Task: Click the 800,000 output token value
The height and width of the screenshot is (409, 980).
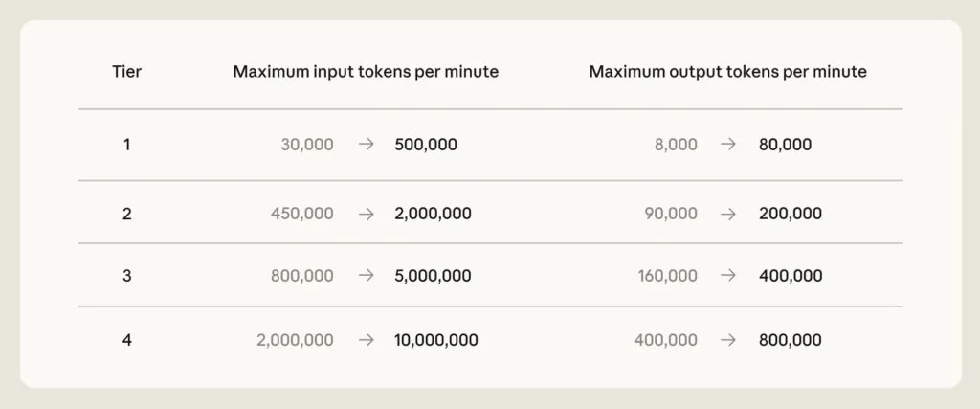Action: 791,340
